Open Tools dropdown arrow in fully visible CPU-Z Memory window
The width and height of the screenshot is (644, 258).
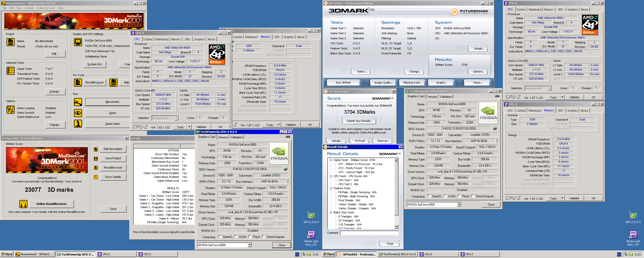point(562,198)
